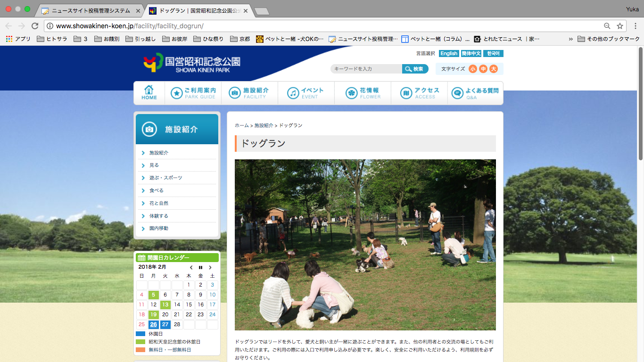The width and height of the screenshot is (644, 362).
Task: Click the 施設紹介 breadcrumb link
Action: click(264, 125)
